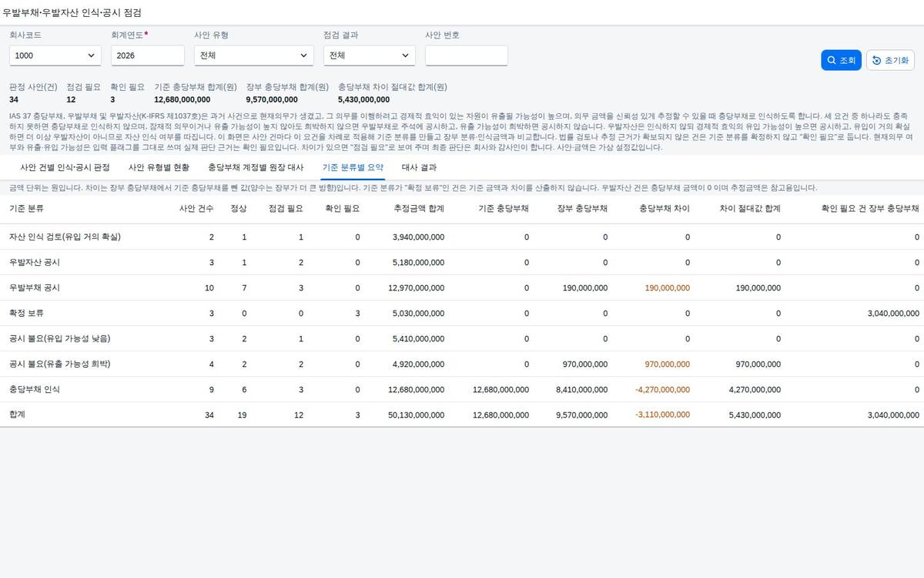Go to 충당부채 계정별 원장 대사 tab
Image resolution: width=924 pixels, height=578 pixels.
pyautogui.click(x=256, y=167)
